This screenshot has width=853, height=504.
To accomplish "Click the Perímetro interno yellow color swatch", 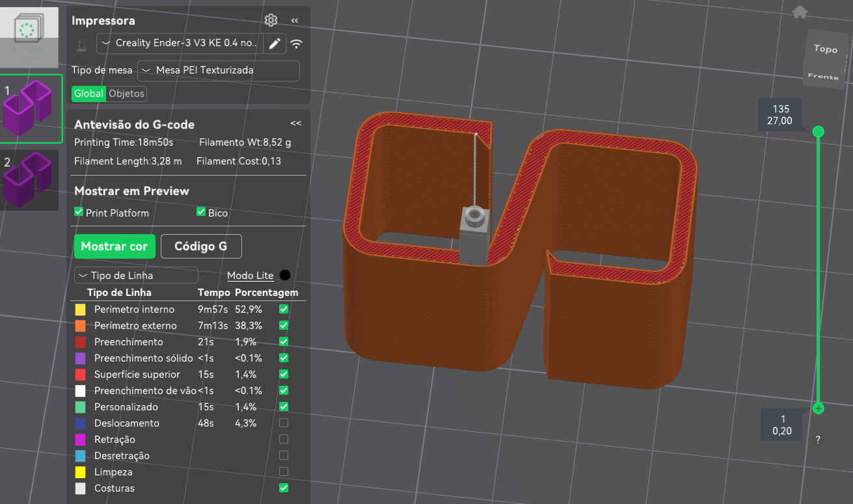I will tap(81, 310).
